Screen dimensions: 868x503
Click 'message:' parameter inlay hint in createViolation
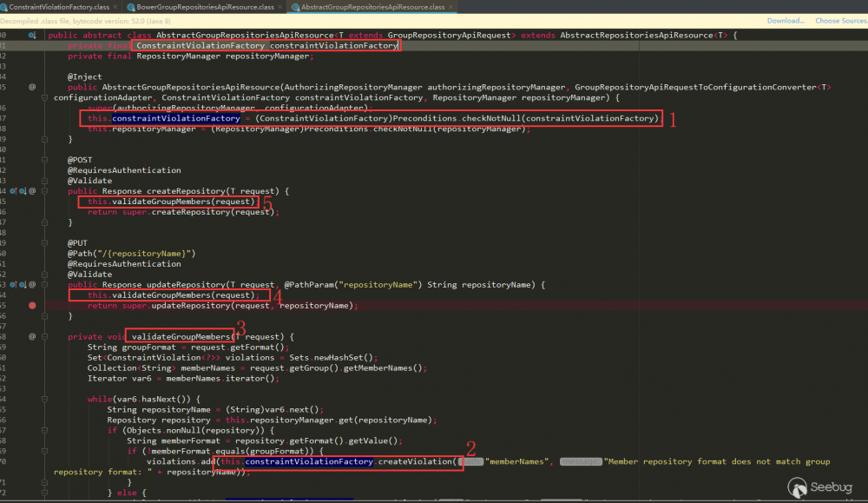click(x=581, y=461)
